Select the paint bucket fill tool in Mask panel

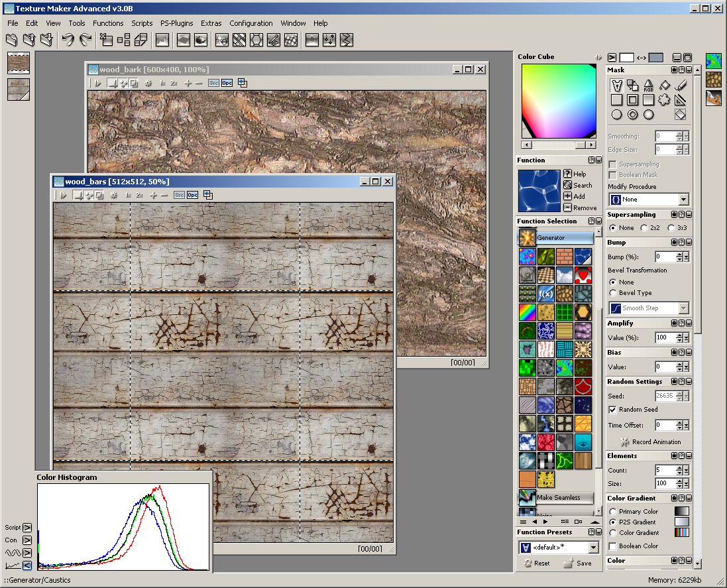click(x=665, y=85)
